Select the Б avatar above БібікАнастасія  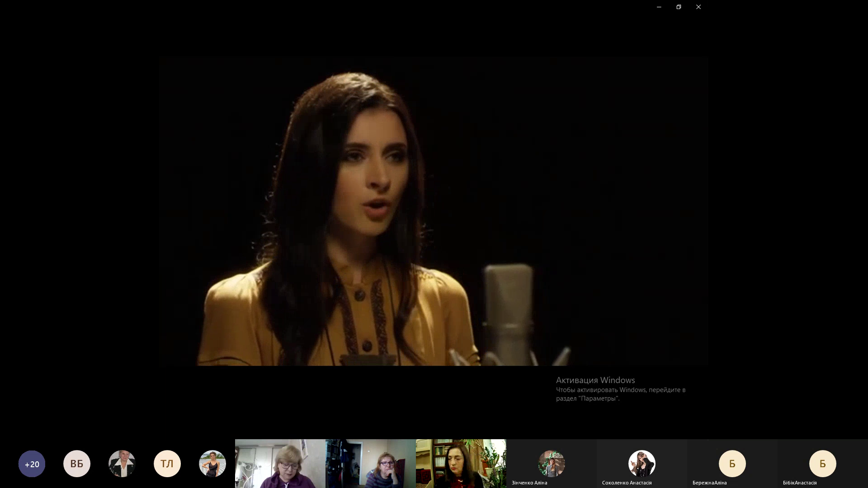point(823,464)
